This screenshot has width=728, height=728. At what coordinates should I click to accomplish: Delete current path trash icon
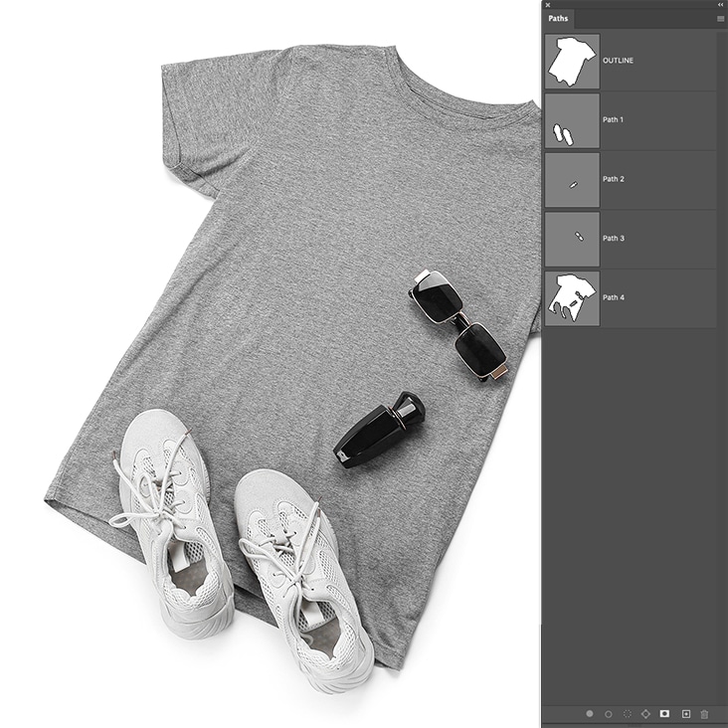pos(704,714)
